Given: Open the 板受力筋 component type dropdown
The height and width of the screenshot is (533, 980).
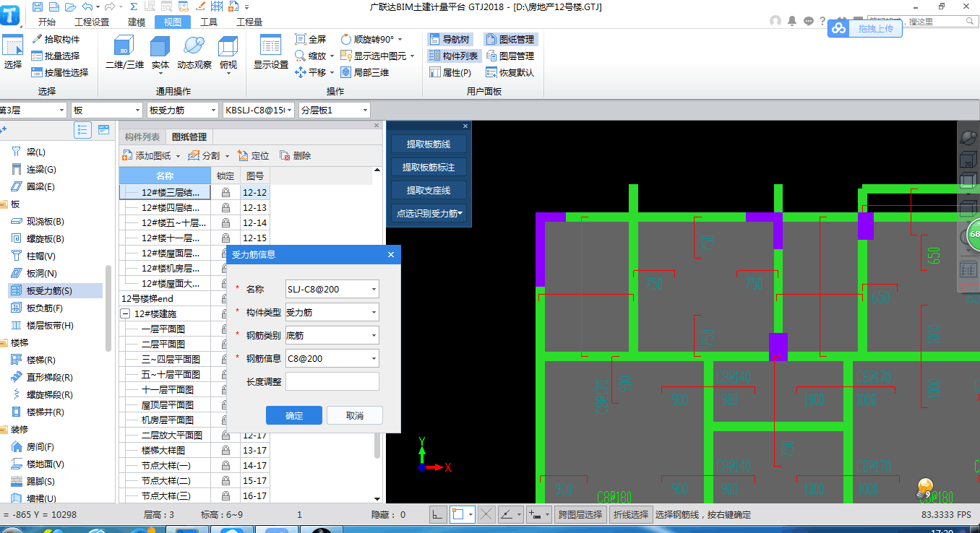Looking at the screenshot, I should pyautogui.click(x=183, y=110).
